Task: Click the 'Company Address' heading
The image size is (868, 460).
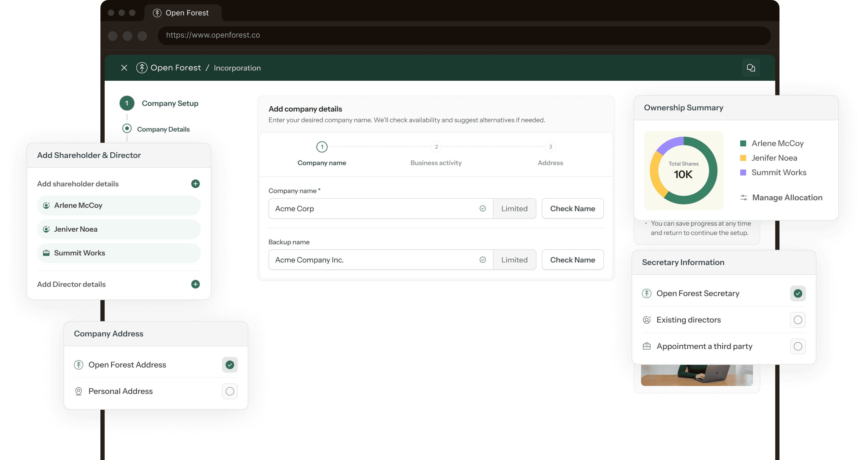Action: (x=108, y=333)
